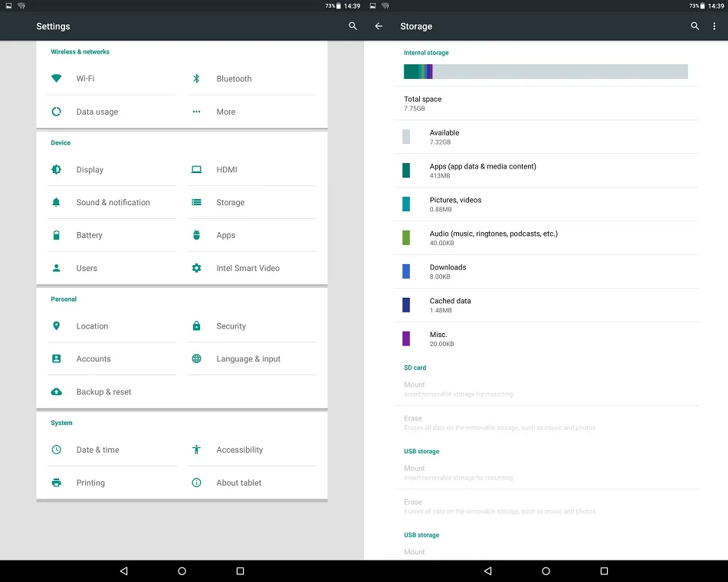The height and width of the screenshot is (582, 728).
Task: Tap the Back button in right navigation bar
Action: tap(487, 571)
